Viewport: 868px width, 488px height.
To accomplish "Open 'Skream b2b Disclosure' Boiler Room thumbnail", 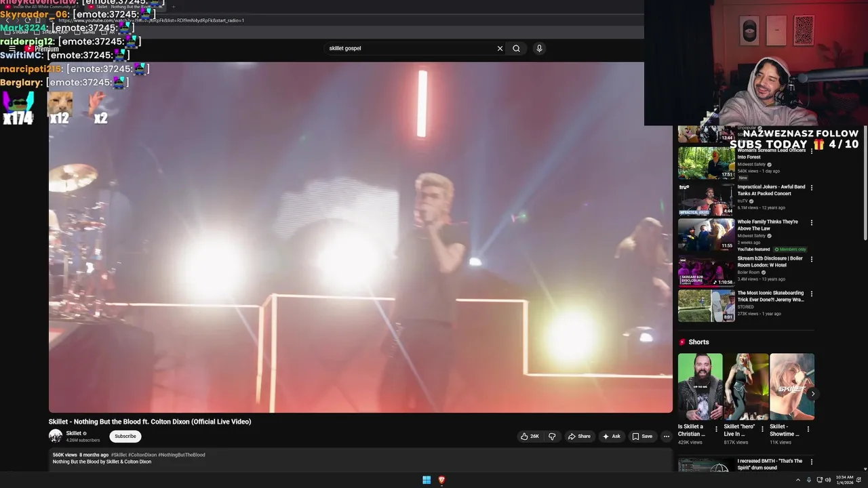I will click(706, 270).
